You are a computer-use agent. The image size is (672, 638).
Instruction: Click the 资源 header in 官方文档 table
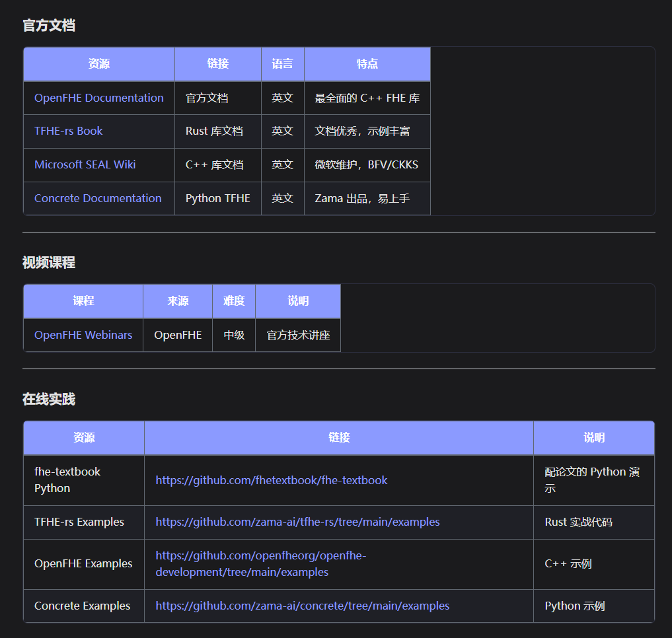click(99, 64)
